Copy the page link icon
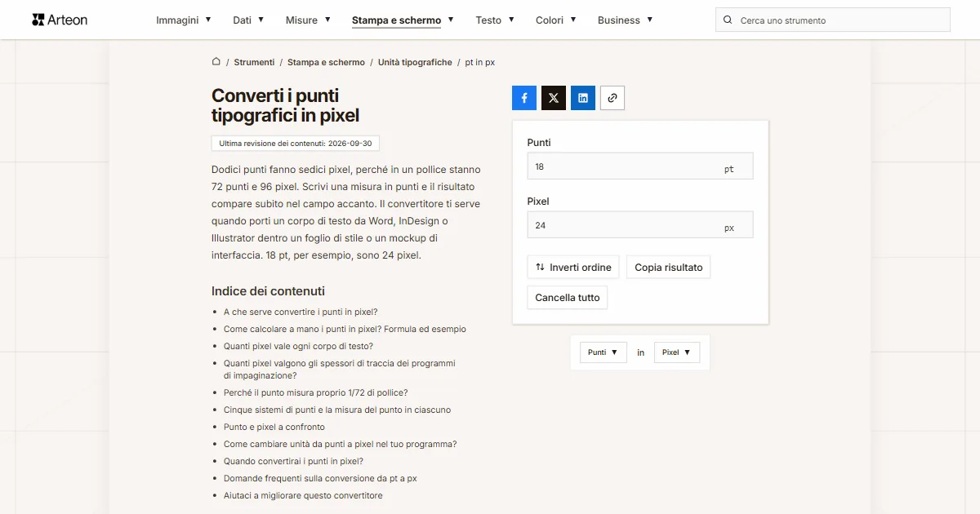Image resolution: width=980 pixels, height=514 pixels. 612,98
